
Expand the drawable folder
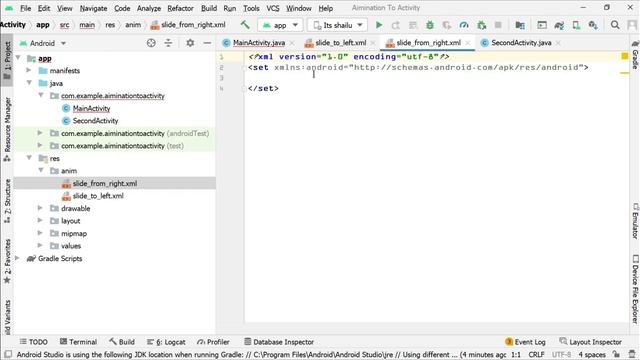coord(40,208)
